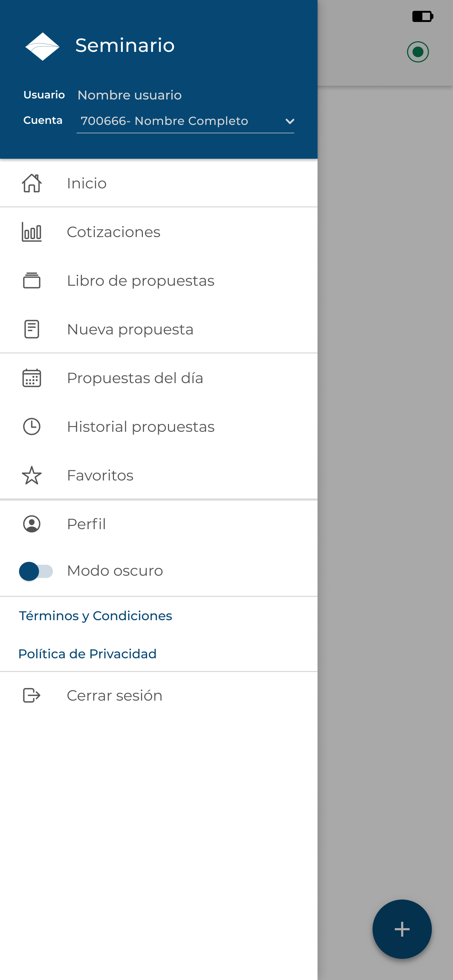
Task: Open the Términos y Condiciones link
Action: (x=96, y=616)
